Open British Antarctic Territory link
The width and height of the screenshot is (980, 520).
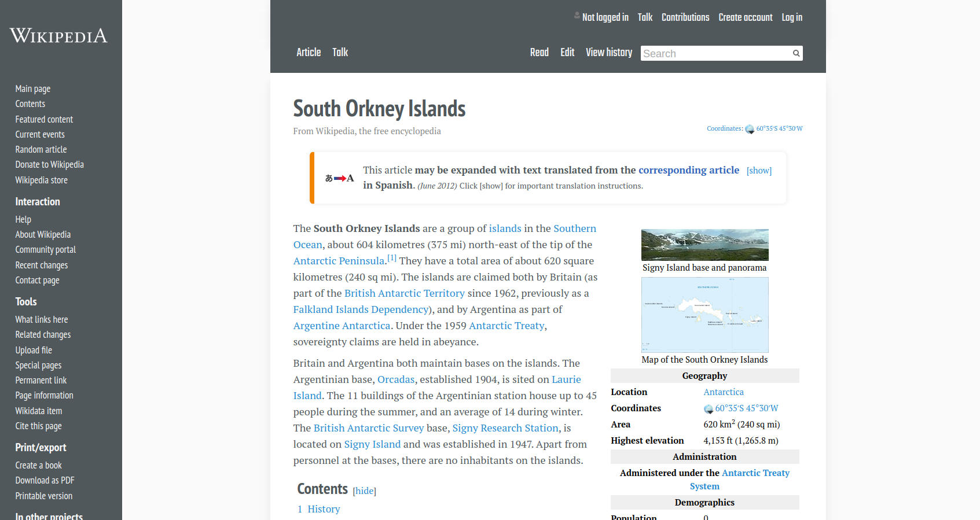405,293
